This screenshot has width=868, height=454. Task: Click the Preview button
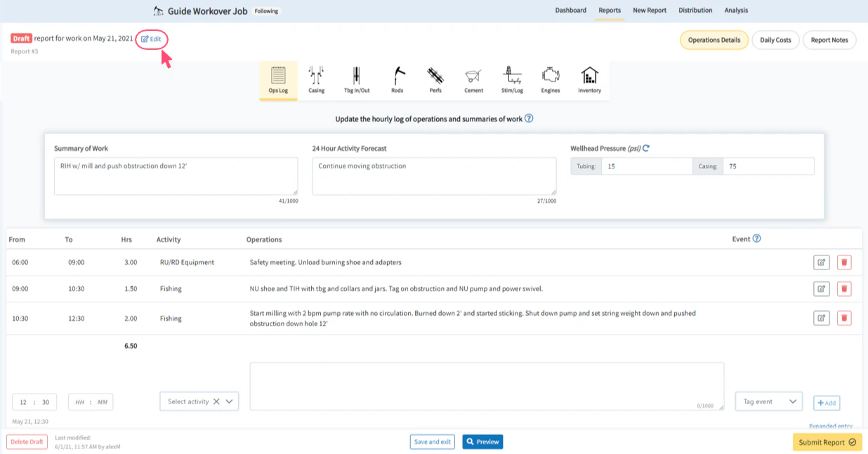click(482, 441)
